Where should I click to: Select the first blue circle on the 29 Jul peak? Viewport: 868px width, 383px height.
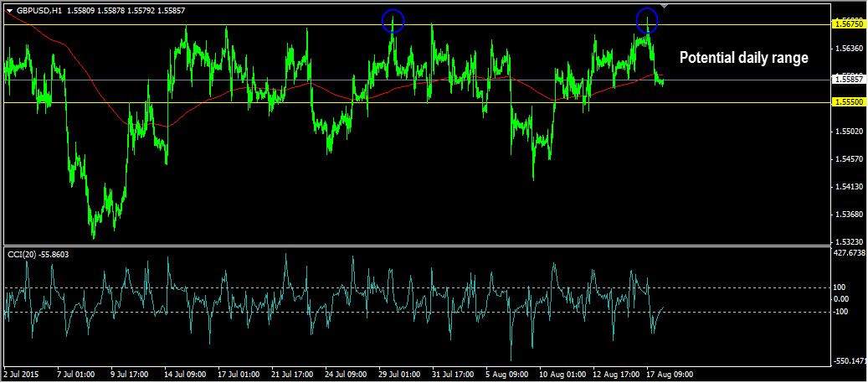coord(393,21)
